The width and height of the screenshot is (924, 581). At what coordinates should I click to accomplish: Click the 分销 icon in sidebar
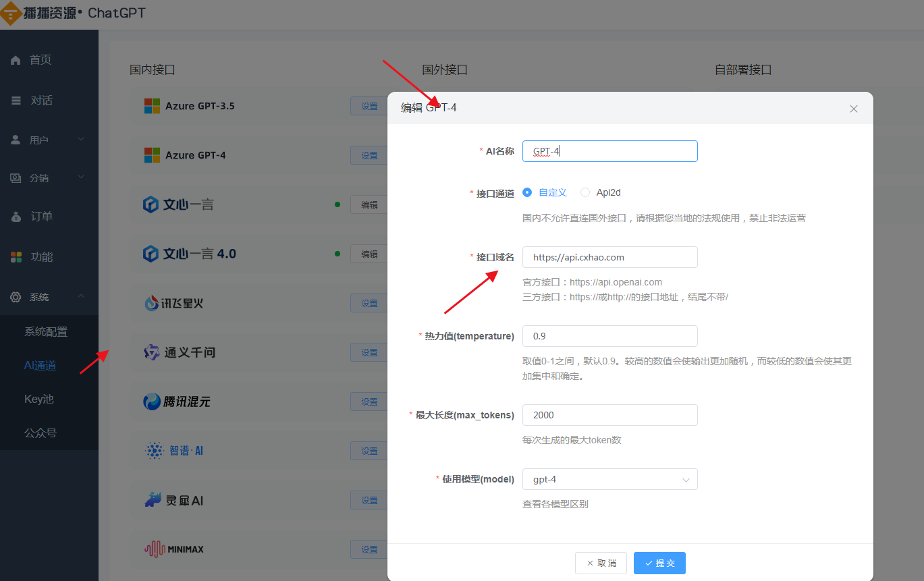[16, 178]
